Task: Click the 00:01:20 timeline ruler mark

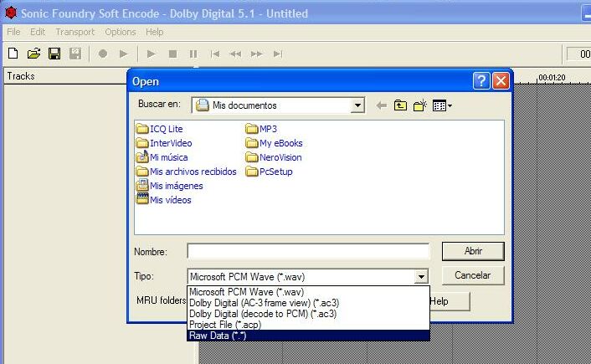Action: tap(552, 78)
